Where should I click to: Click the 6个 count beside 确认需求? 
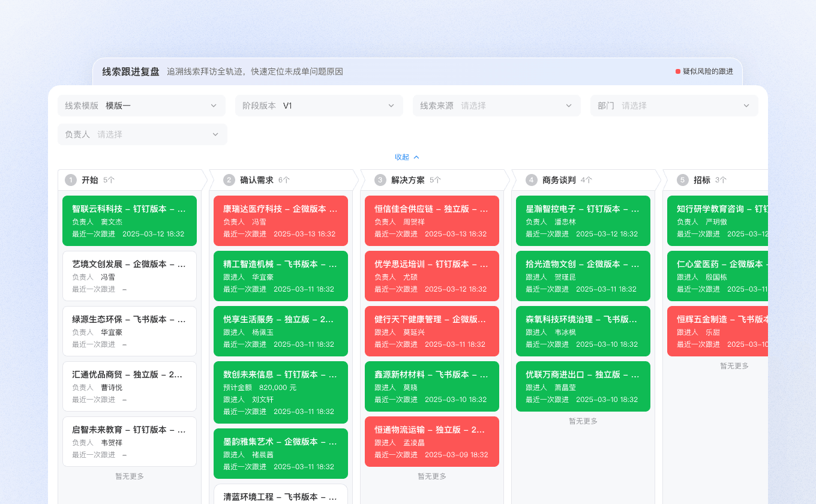pyautogui.click(x=284, y=180)
